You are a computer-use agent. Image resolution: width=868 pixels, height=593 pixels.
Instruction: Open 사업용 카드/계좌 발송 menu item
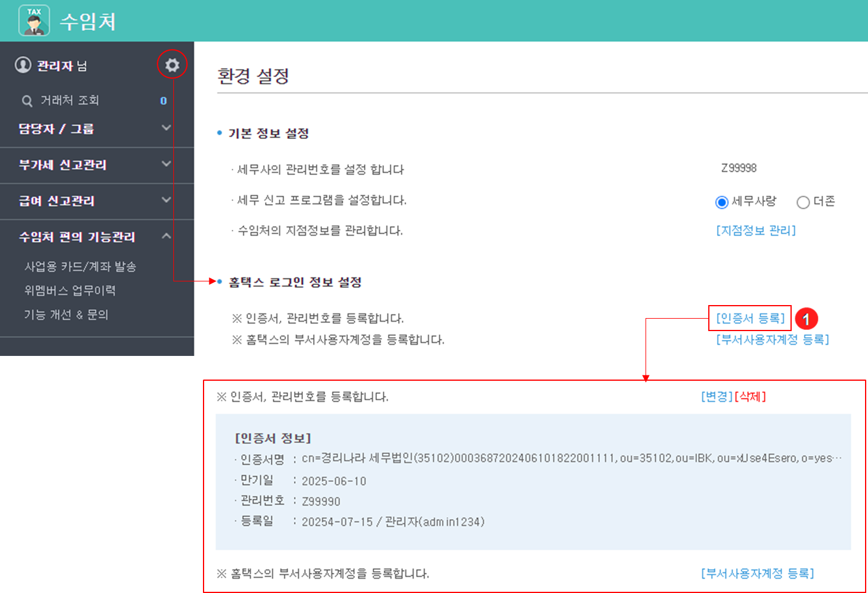[x=80, y=267]
